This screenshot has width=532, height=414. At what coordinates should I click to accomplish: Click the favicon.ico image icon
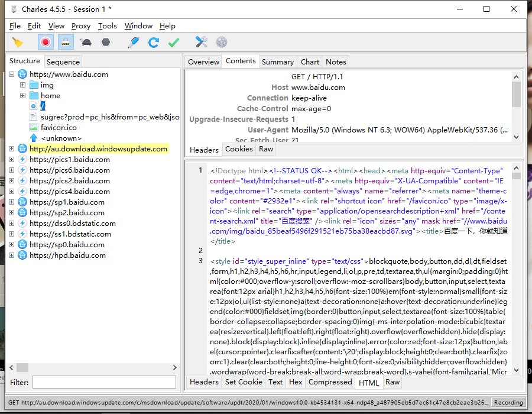pyautogui.click(x=34, y=128)
